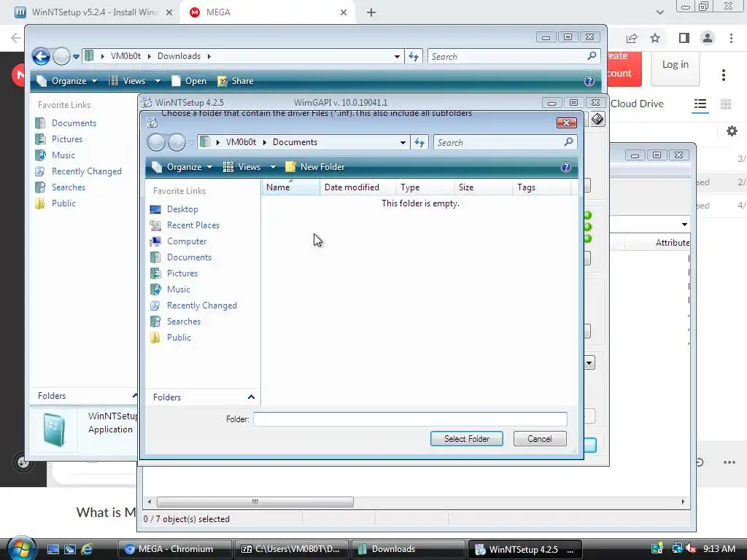
Task: Open address bar dropdown in folder dialog
Action: pos(403,142)
